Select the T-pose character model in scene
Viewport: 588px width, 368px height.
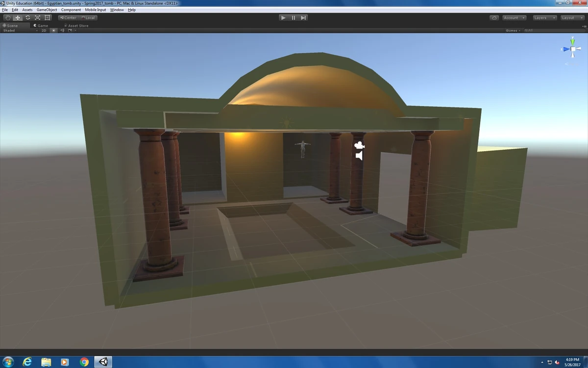302,149
